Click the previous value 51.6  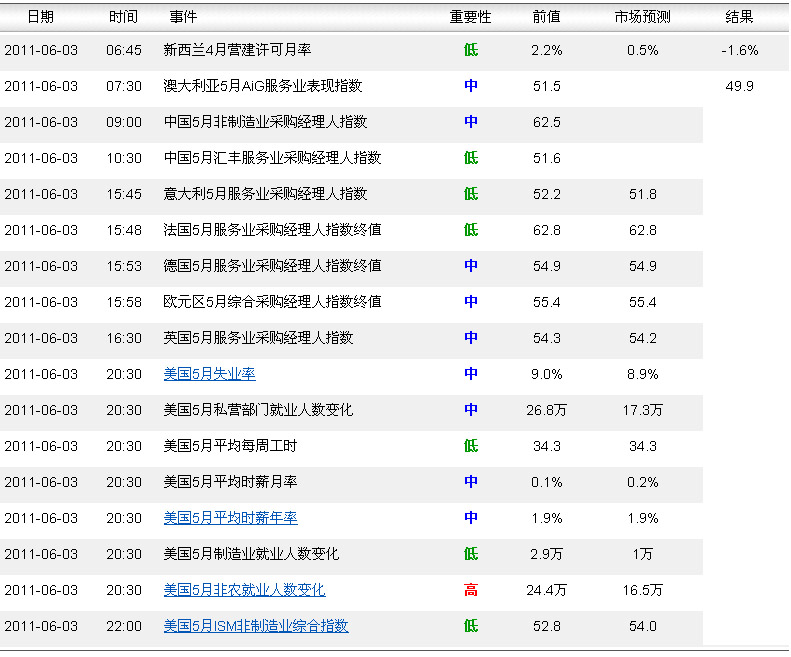point(547,158)
